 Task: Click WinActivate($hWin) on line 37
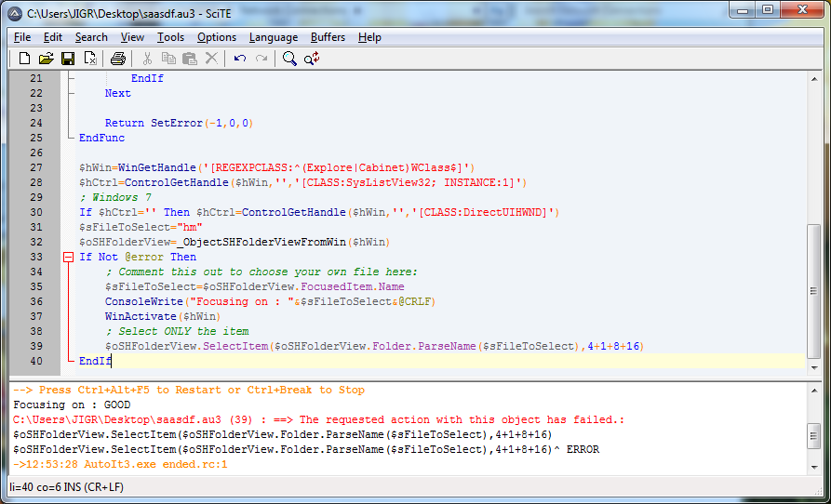(x=163, y=316)
